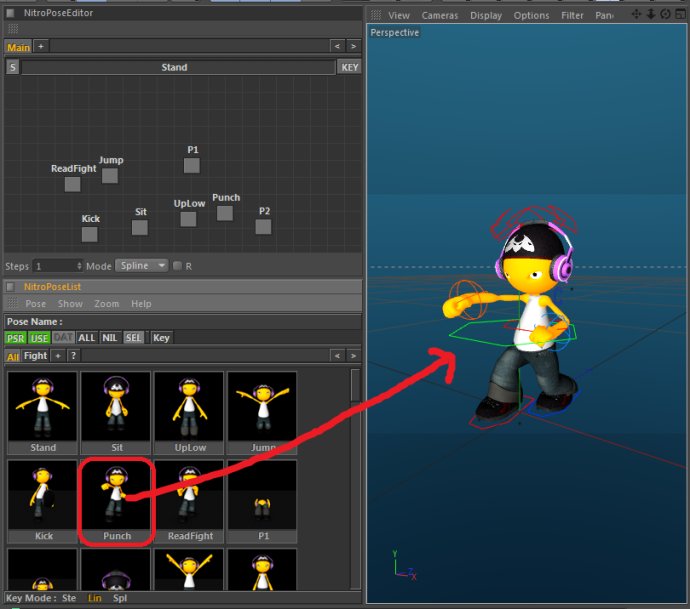Click the NitroPoseList panel square icon
Image resolution: width=690 pixels, height=609 pixels.
[x=10, y=287]
